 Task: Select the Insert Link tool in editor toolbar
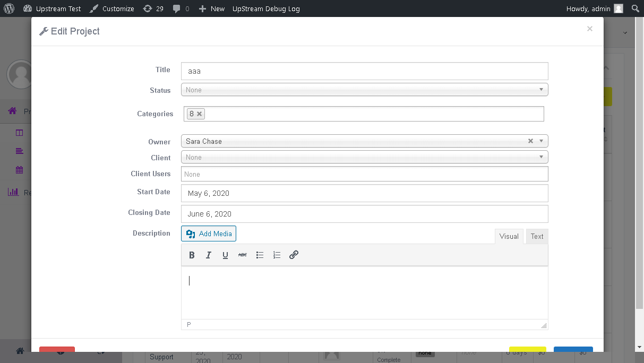pos(294,255)
